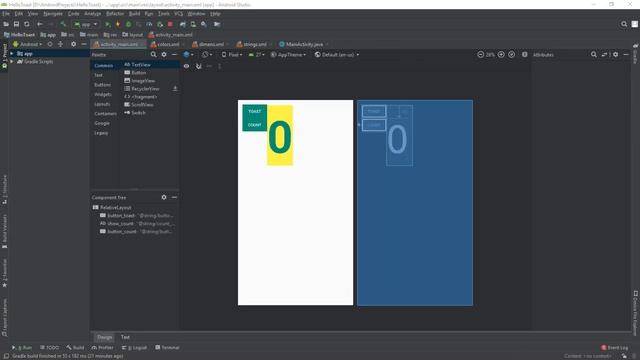The width and height of the screenshot is (640, 360).
Task: Open the Build tool window button
Action: [x=76, y=348]
